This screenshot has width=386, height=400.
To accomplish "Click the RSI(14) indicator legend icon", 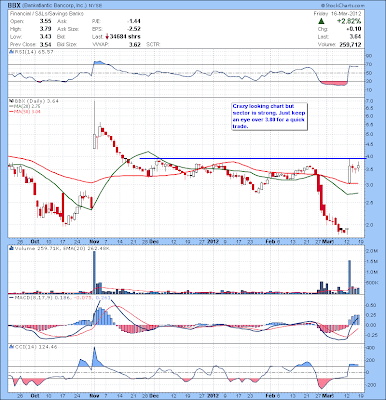I will [x=11, y=52].
